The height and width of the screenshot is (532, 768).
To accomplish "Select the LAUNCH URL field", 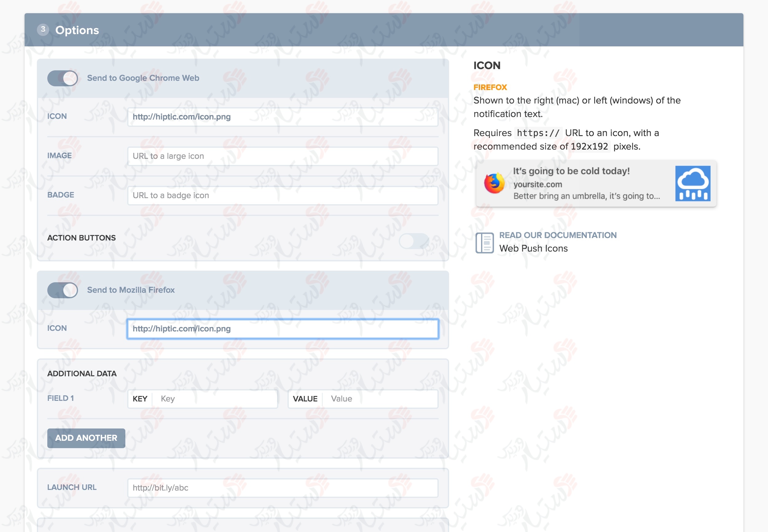I will [x=283, y=487].
